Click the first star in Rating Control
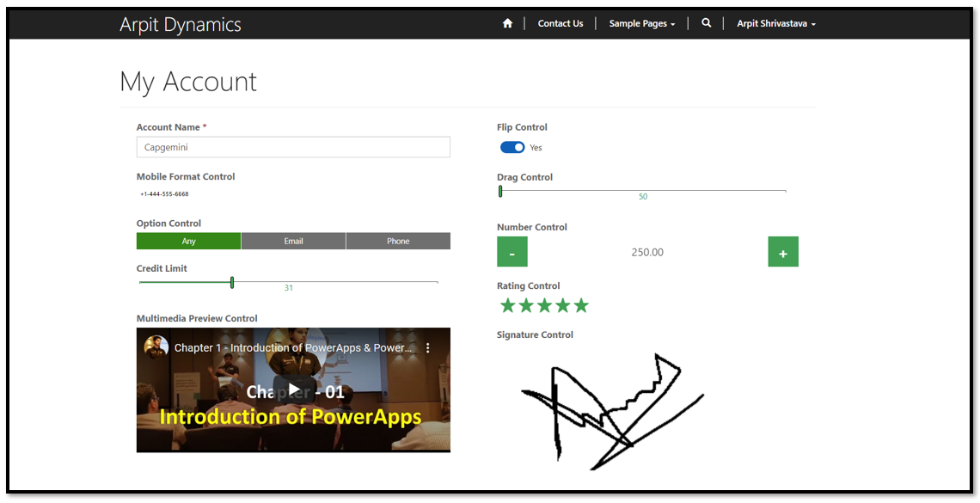Viewport: 980px width, 503px height. 507,305
